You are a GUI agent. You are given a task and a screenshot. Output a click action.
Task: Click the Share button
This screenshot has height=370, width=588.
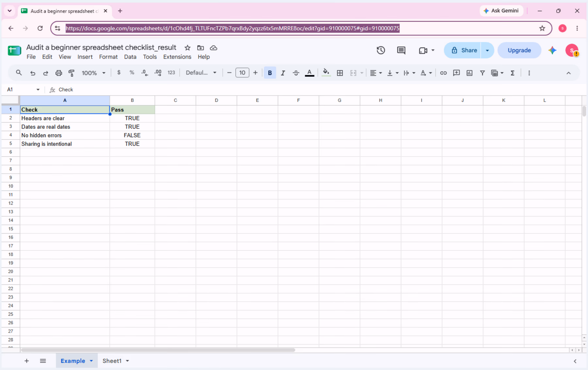point(463,50)
